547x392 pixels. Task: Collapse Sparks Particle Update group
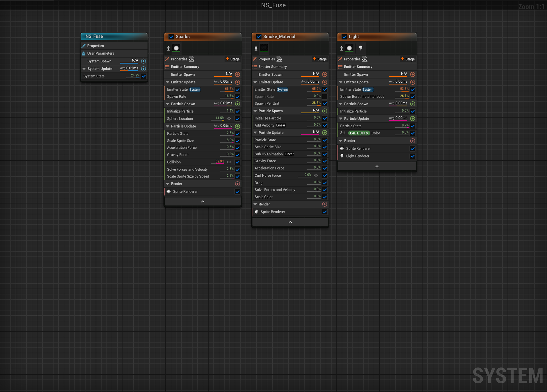tap(168, 126)
